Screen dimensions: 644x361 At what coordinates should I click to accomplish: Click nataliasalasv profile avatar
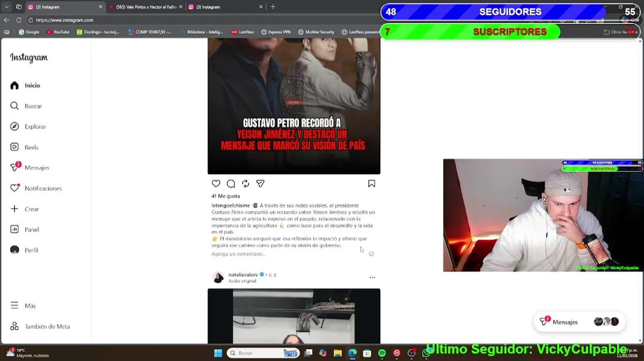click(218, 278)
